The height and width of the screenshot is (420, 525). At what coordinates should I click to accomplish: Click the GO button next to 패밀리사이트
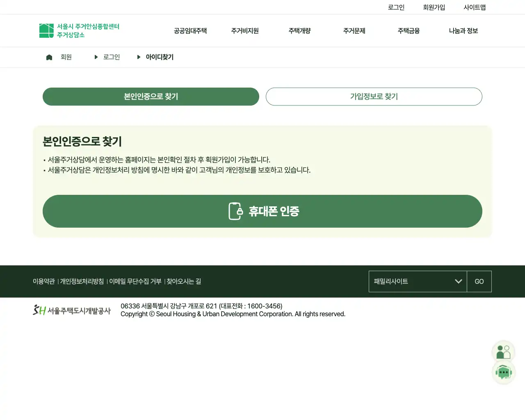[x=479, y=281]
